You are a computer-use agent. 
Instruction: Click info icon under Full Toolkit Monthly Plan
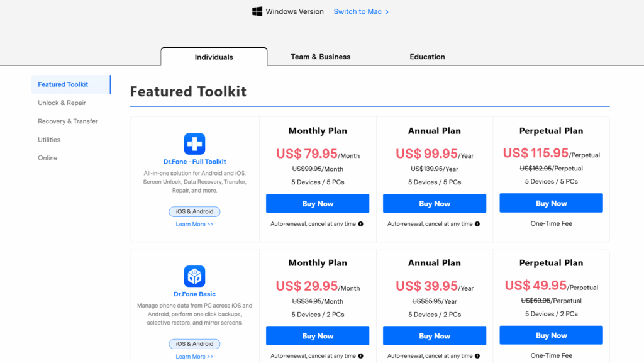point(360,224)
